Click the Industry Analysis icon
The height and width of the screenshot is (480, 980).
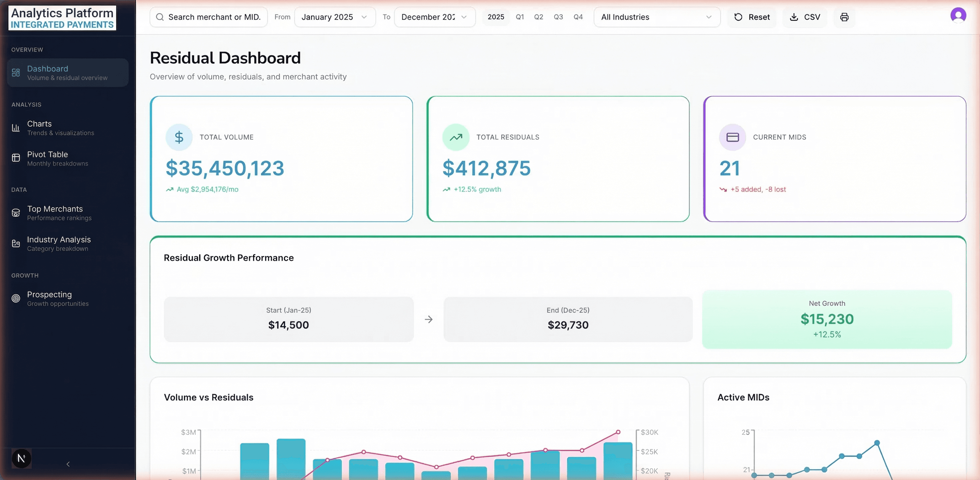[x=16, y=244]
